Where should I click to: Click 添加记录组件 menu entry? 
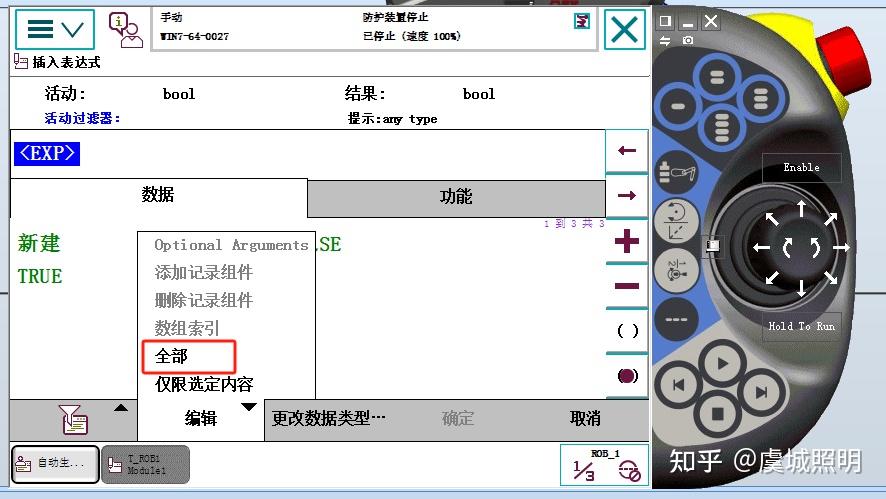click(203, 272)
